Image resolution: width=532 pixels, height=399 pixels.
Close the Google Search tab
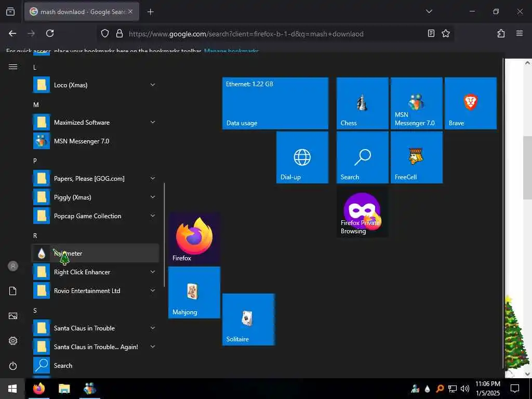pos(130,11)
